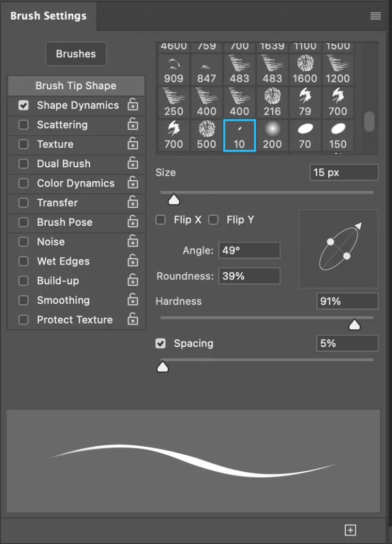Image resolution: width=392 pixels, height=544 pixels.
Task: Click the Hardness field showing 91%
Action: click(347, 301)
